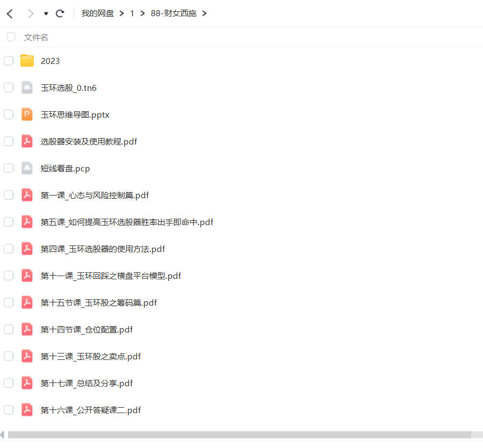This screenshot has width=483, height=448.
Task: Click the orange PPT icon of 玉环思维导图.pptx
Action: click(x=27, y=114)
